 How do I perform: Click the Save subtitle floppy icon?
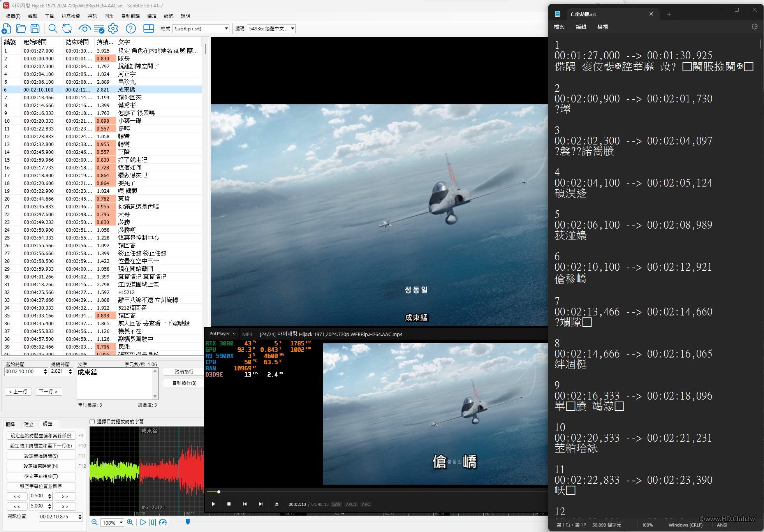tap(35, 28)
